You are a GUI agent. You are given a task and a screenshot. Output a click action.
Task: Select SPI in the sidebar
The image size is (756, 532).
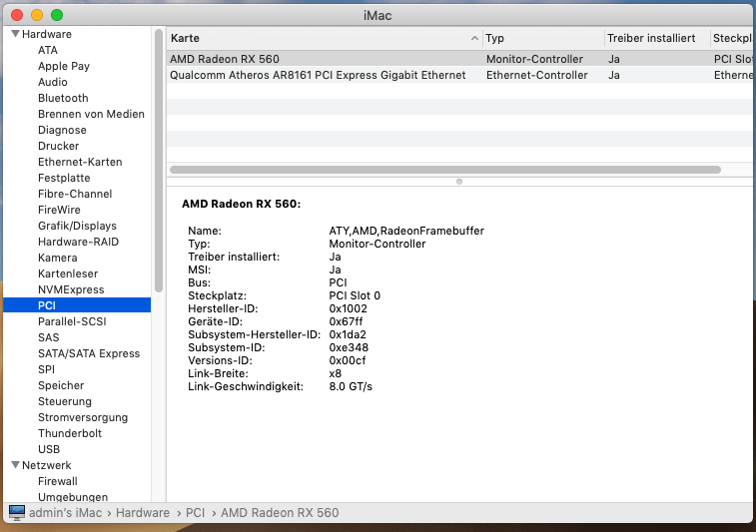tap(46, 369)
